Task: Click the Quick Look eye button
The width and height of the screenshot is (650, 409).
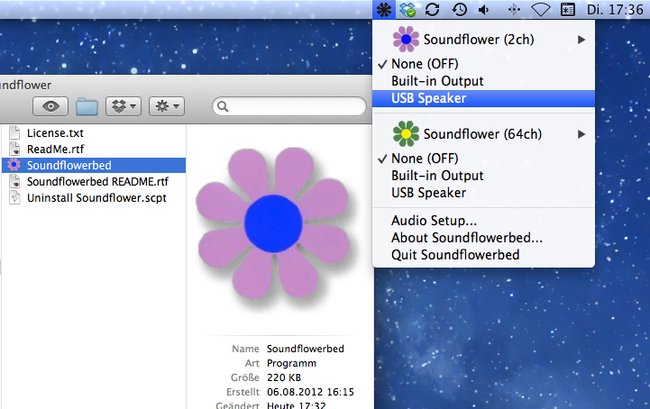Action: pos(51,106)
